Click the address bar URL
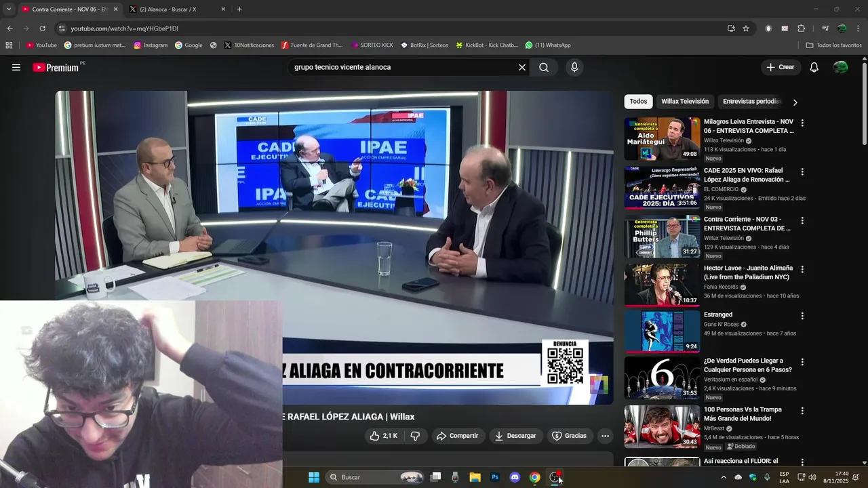This screenshot has width=868, height=488. click(125, 28)
